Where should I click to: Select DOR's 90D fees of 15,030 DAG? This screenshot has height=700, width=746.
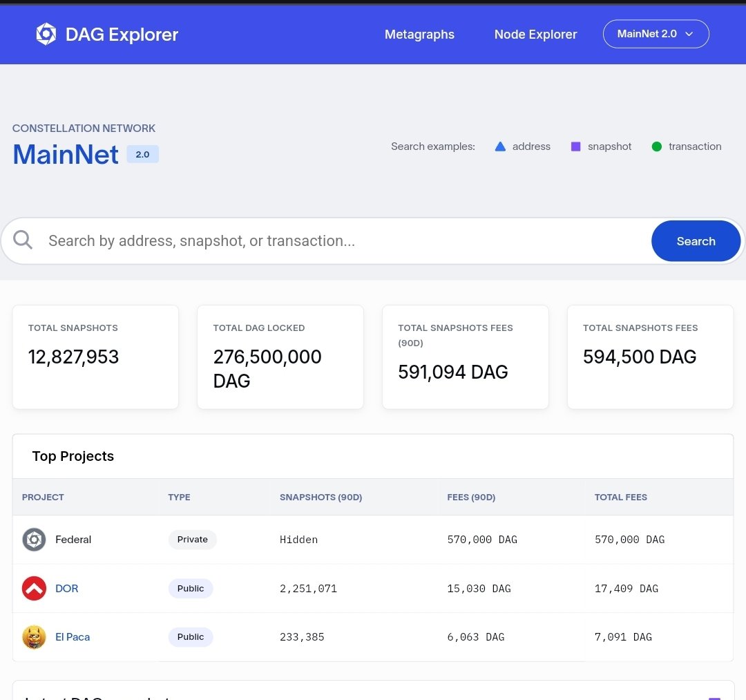pos(479,589)
